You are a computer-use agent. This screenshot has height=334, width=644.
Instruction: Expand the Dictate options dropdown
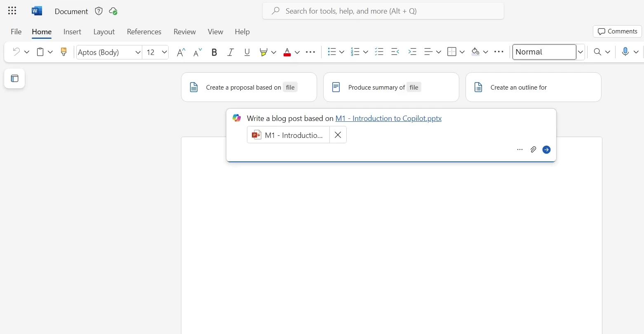click(x=636, y=52)
